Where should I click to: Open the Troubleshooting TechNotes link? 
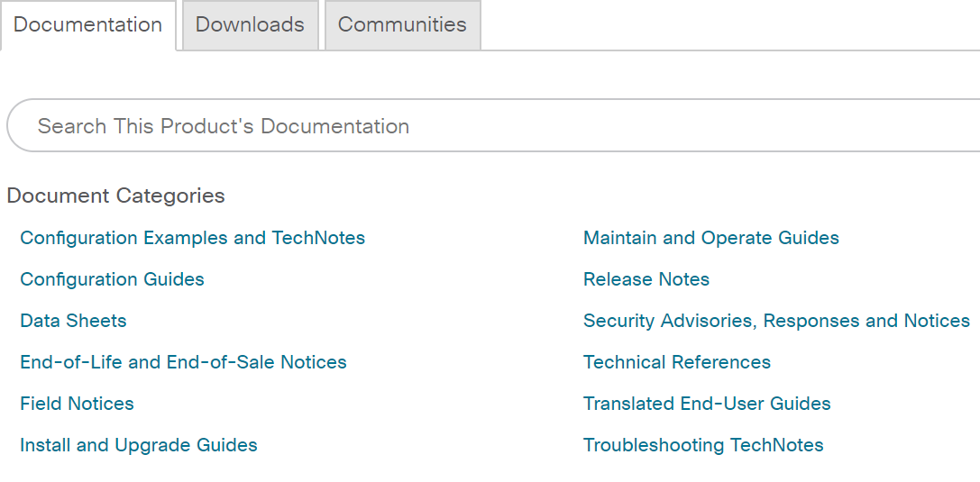tap(703, 445)
